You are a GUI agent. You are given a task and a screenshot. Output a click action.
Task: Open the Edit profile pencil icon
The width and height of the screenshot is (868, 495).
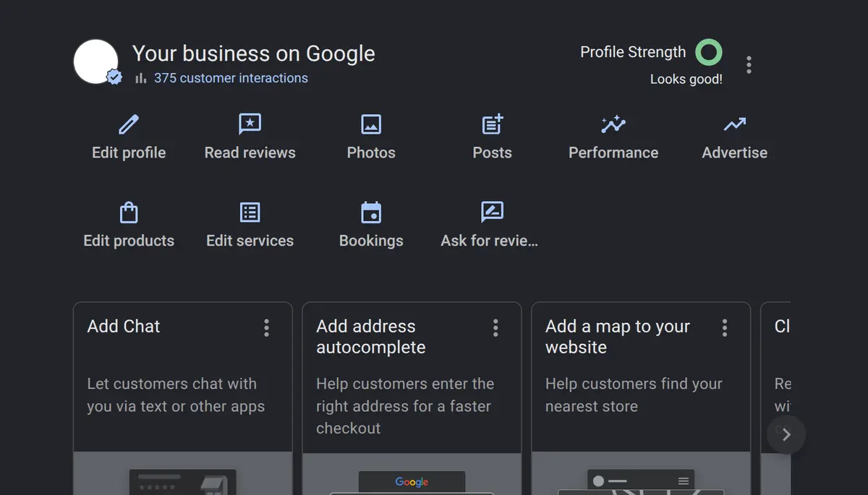tap(129, 124)
